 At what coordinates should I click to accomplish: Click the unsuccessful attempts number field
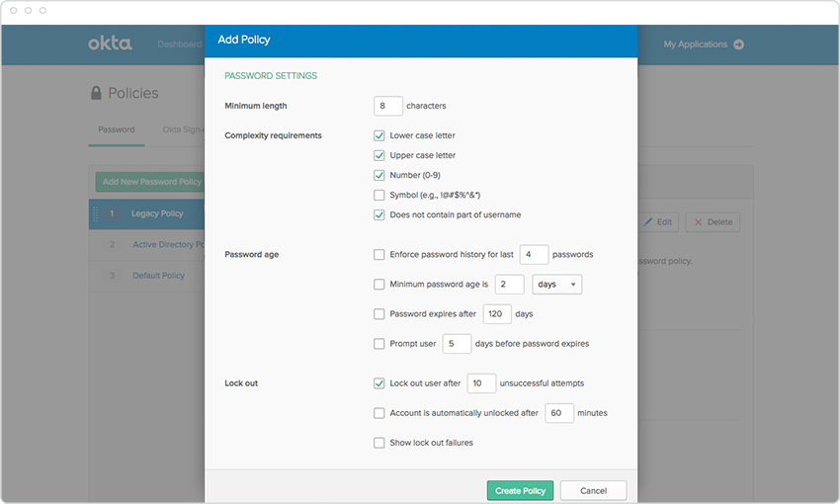pyautogui.click(x=481, y=383)
